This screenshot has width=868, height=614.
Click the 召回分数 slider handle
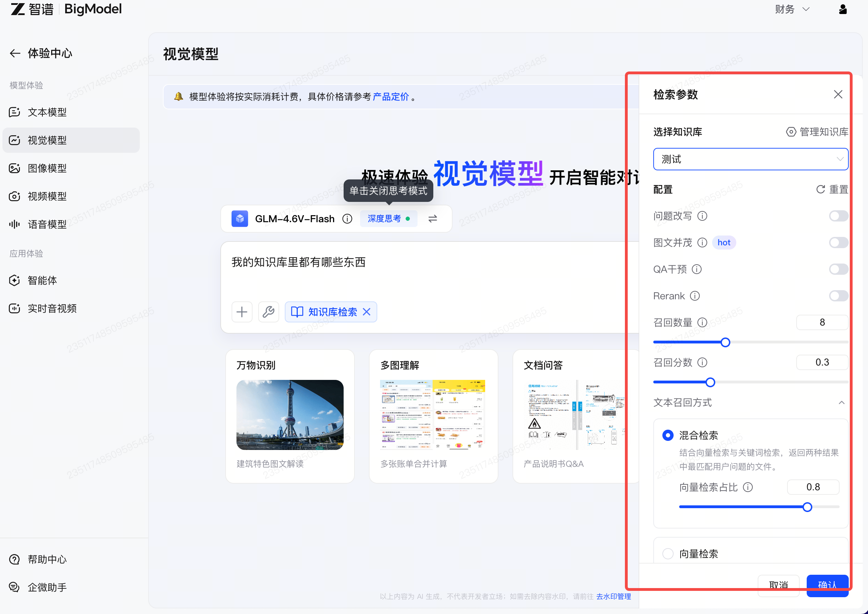710,382
